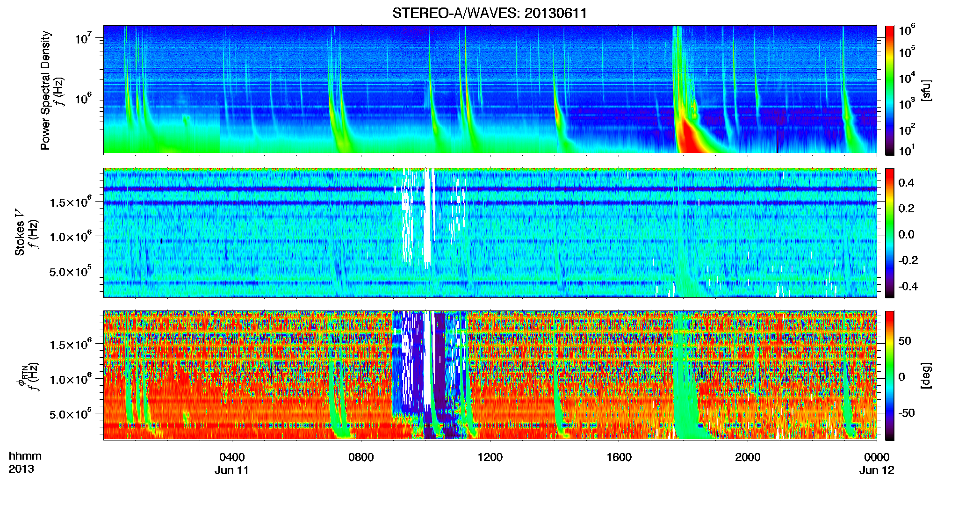Click the positive 0.4 Stokes colorbar tick
This screenshot has height=505, width=980.
coord(906,183)
